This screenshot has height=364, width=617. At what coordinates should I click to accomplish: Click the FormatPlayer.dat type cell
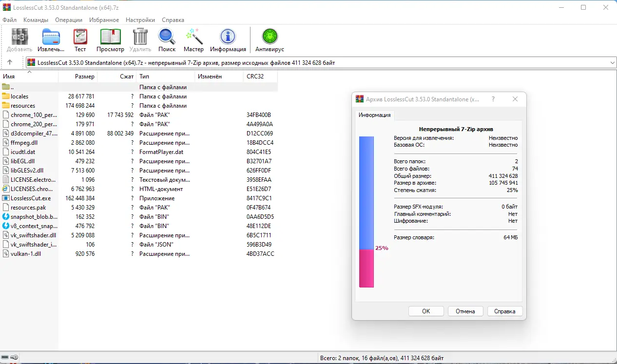coord(162,152)
